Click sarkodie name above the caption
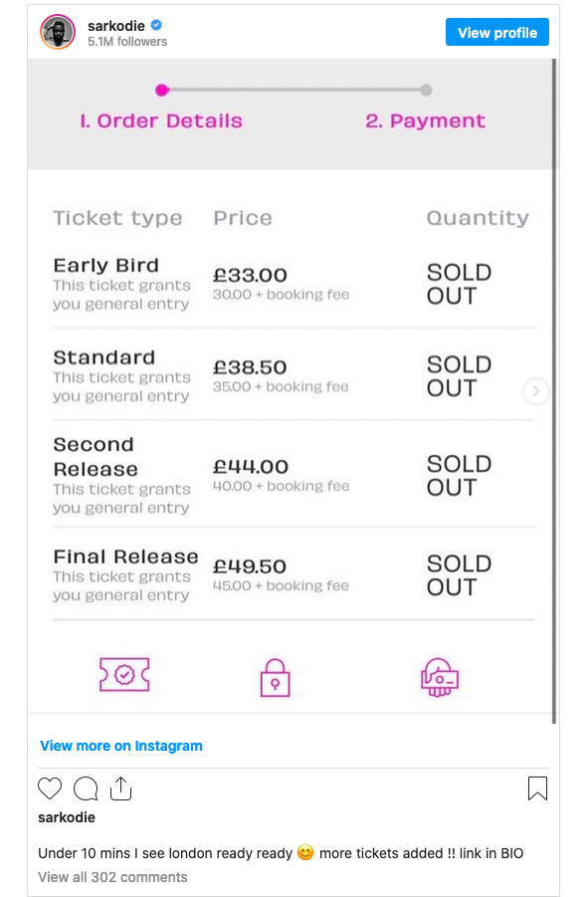This screenshot has width=588, height=897. (67, 817)
